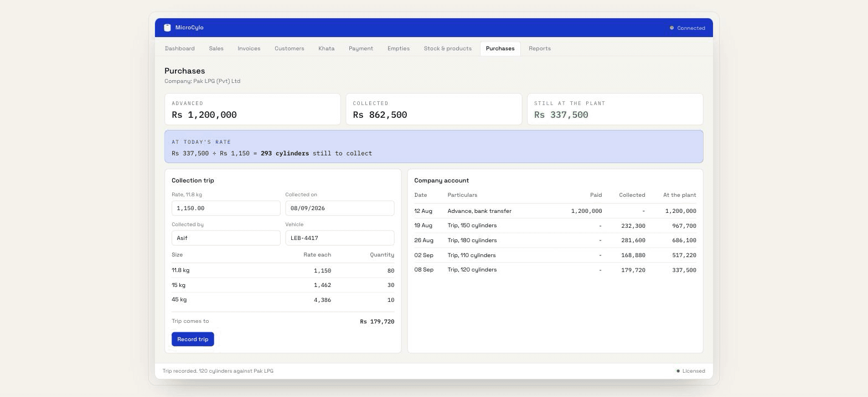Edit the Collected by field showing Asif
This screenshot has height=397, width=868.
point(226,238)
